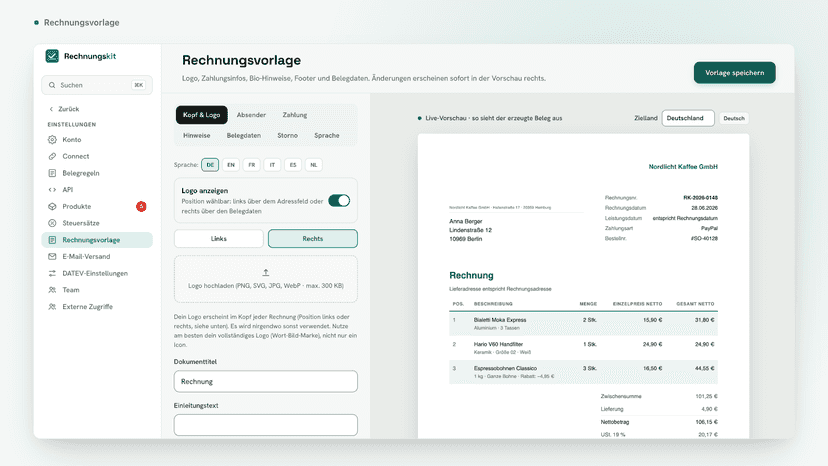Click the DATEV-Einstellungen arrows icon
This screenshot has height=466, width=828.
tap(52, 273)
